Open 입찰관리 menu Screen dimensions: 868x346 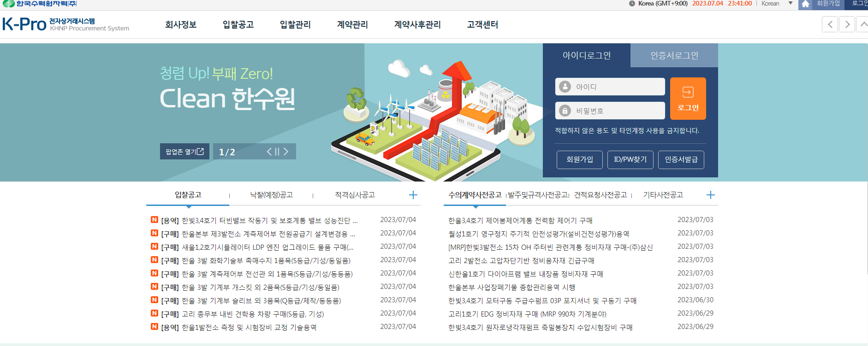(295, 24)
